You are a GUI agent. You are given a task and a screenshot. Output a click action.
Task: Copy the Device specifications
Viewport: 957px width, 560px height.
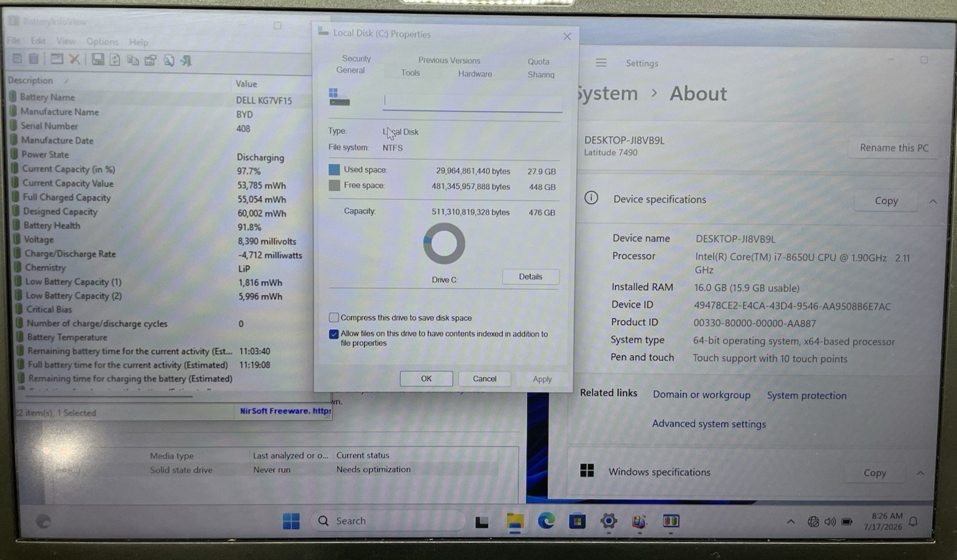click(886, 201)
